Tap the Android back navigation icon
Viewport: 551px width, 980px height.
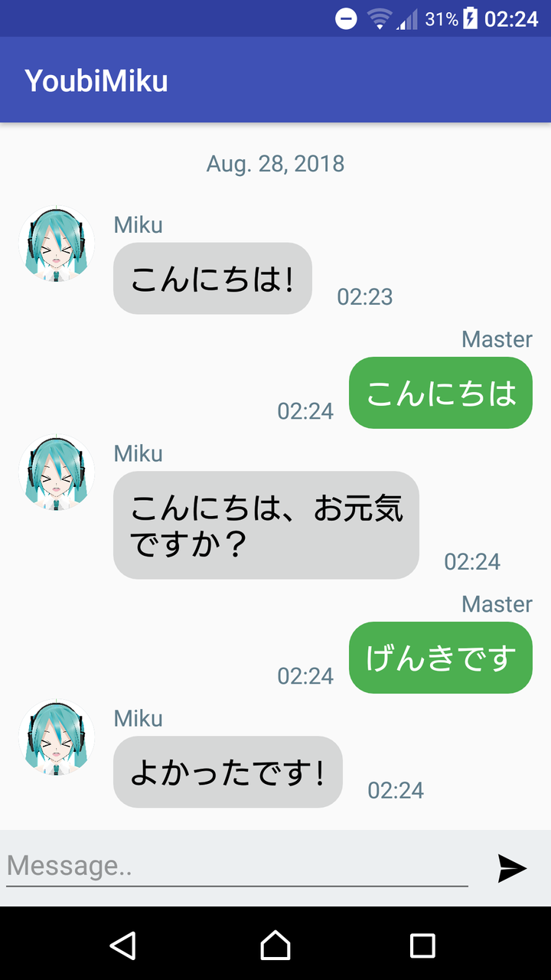click(x=123, y=945)
